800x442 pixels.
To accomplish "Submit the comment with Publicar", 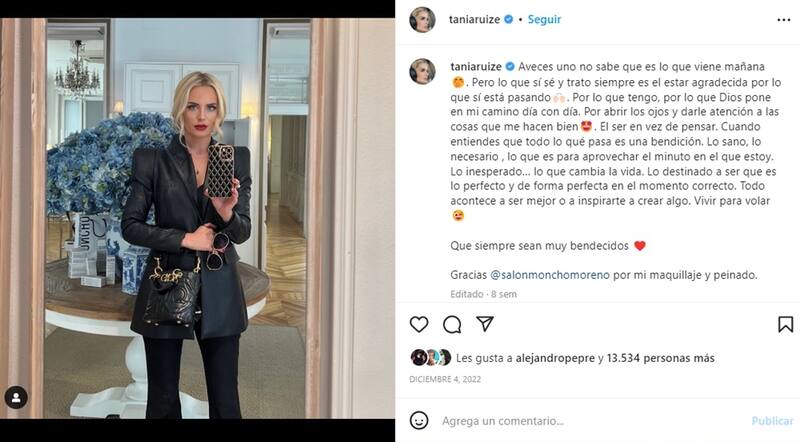I will click(772, 421).
